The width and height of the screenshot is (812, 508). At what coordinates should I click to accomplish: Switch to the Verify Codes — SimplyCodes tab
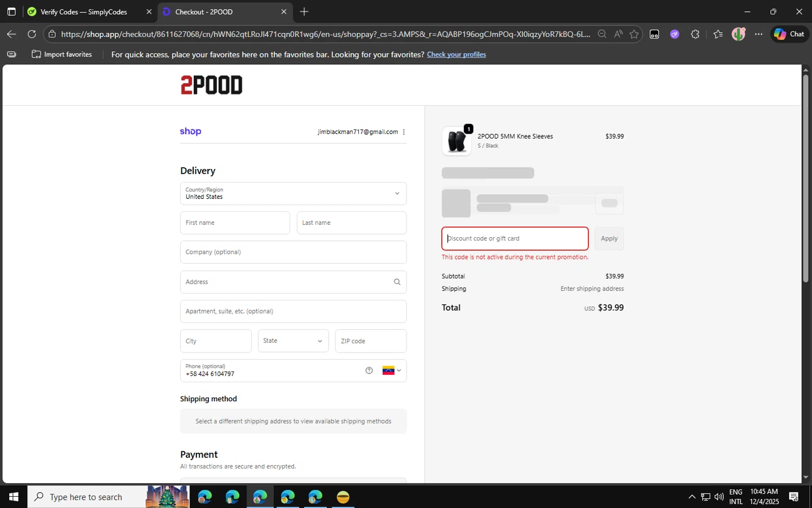(84, 11)
